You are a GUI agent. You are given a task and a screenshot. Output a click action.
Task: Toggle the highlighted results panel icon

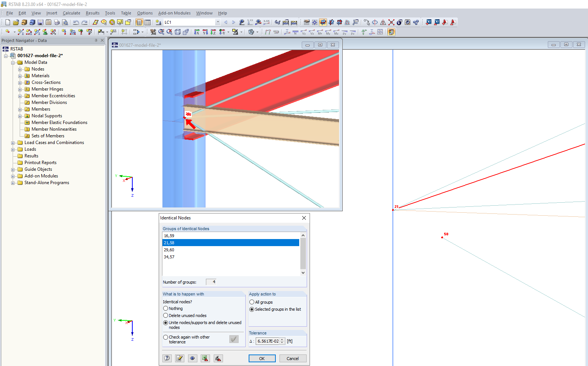tap(391, 32)
